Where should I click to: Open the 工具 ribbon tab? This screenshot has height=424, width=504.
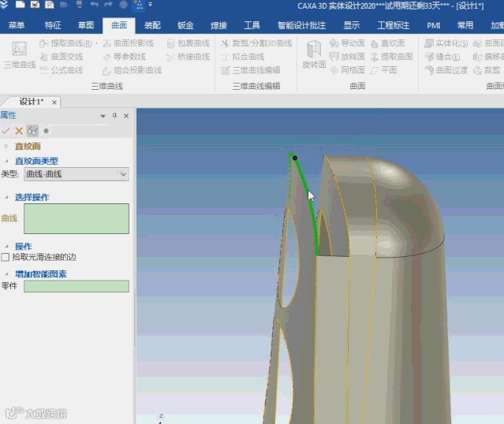252,25
